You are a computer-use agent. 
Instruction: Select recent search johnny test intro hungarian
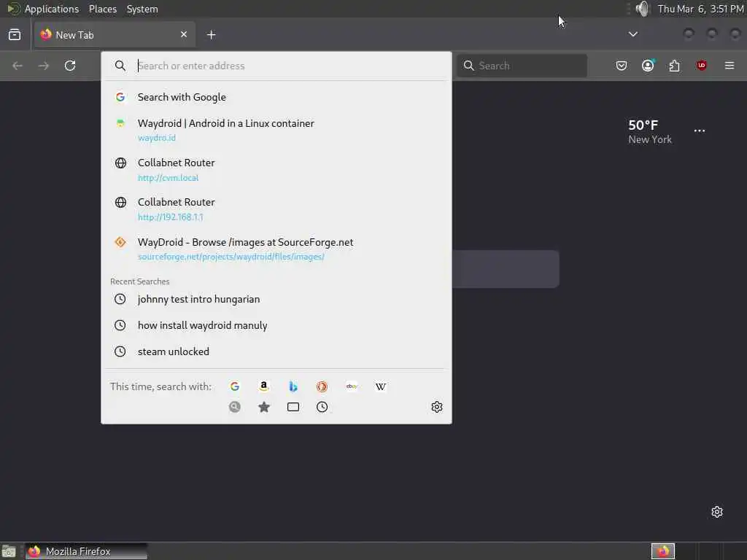(276, 299)
